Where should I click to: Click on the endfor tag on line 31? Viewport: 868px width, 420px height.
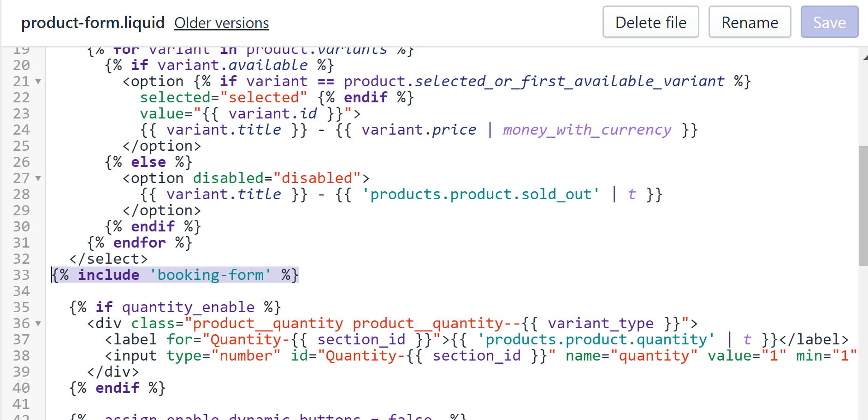[140, 243]
